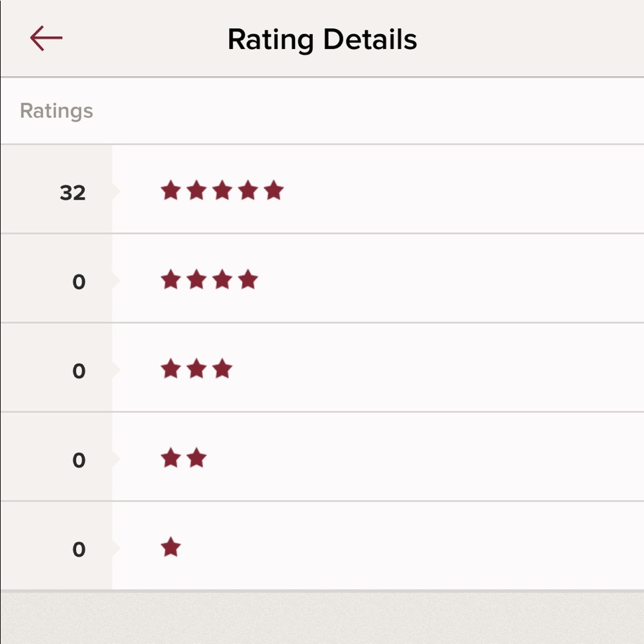Click the first star in the three-star row

point(171,369)
